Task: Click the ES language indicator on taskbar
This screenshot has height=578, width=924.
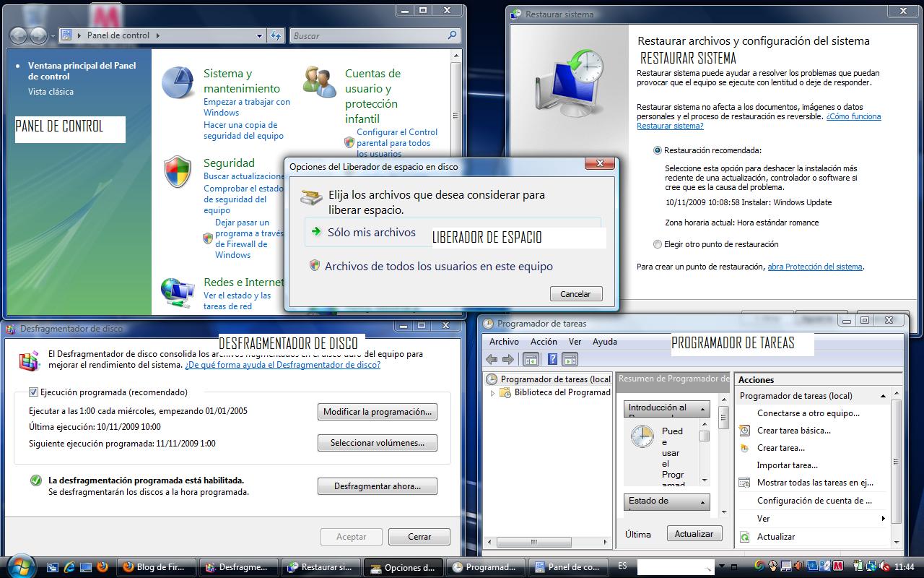Action: pyautogui.click(x=622, y=566)
